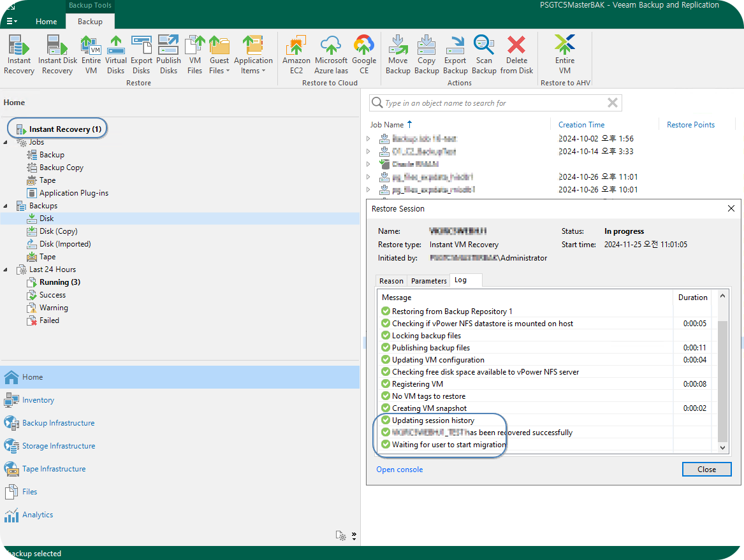744x560 pixels.
Task: Select Instant Recovery (1) tree item
Action: pos(64,129)
